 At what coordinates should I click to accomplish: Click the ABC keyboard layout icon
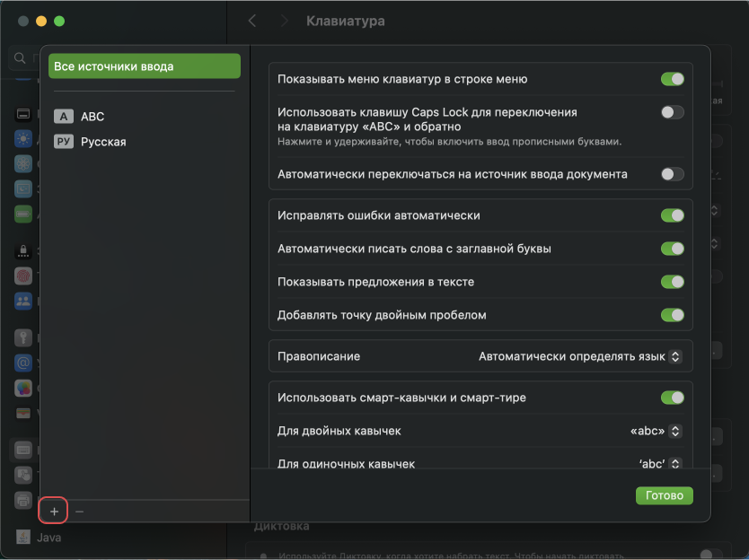click(x=64, y=116)
